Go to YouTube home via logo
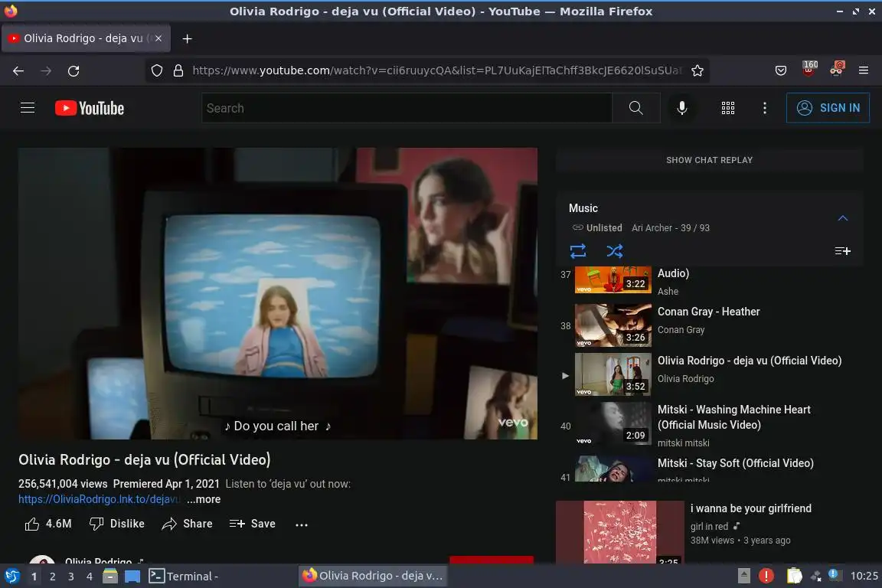 click(x=90, y=108)
